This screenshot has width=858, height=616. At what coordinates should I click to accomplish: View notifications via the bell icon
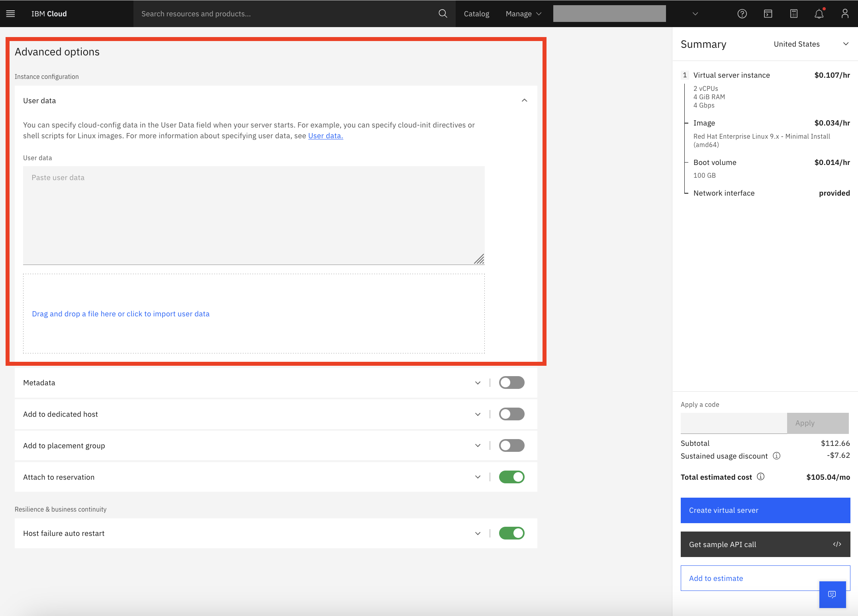pyautogui.click(x=819, y=14)
